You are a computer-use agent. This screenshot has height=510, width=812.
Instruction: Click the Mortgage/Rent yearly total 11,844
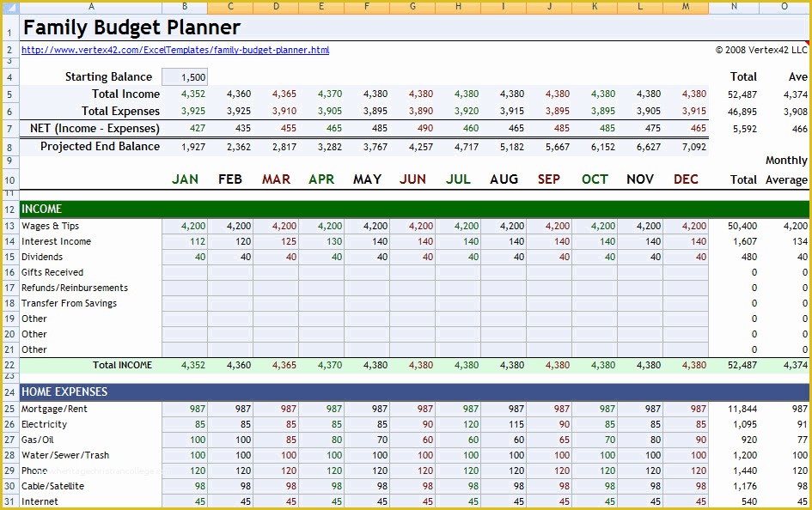(x=742, y=410)
